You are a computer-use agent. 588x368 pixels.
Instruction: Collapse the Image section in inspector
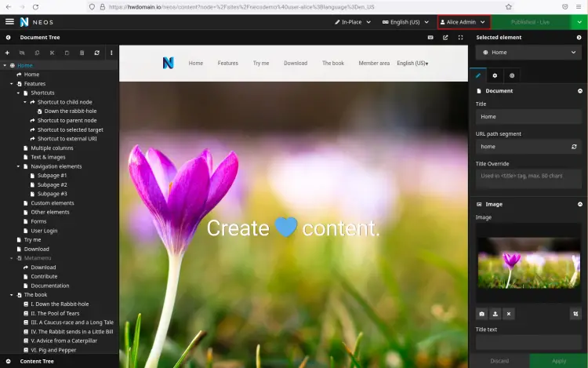click(580, 205)
